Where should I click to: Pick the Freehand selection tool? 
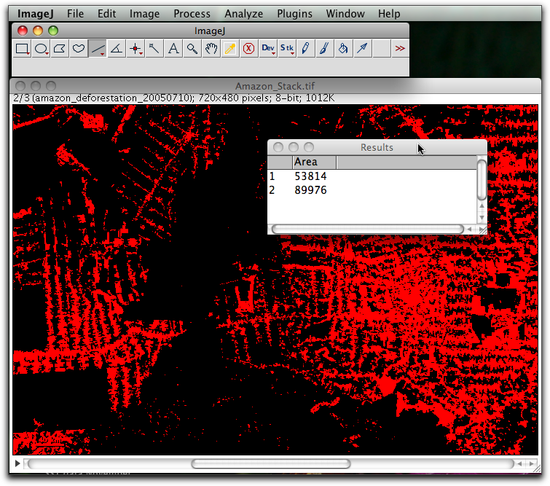(79, 48)
